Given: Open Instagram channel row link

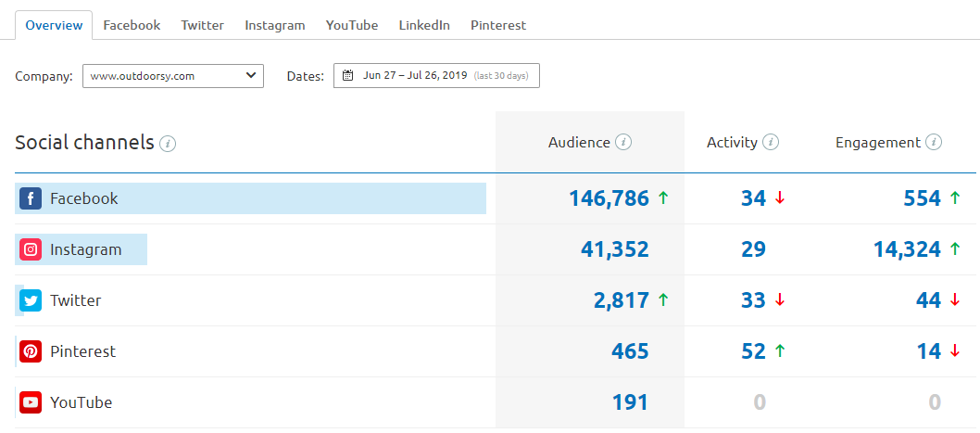Looking at the screenshot, I should 85,249.
